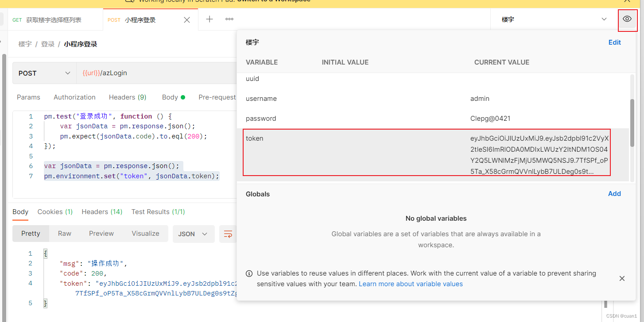Click the info icon beside the variables hint
Screen dimensions: 644x322
pos(249,273)
